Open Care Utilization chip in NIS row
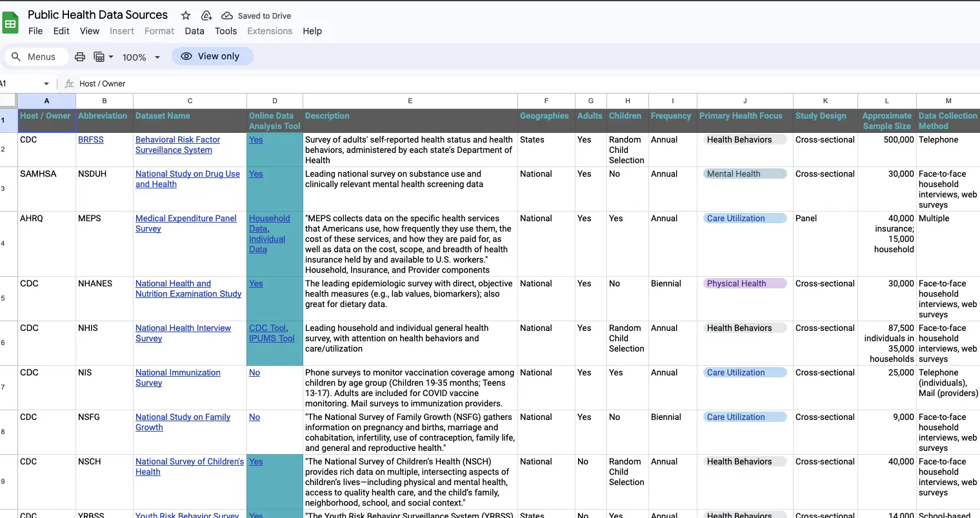The width and height of the screenshot is (980, 518). (745, 372)
